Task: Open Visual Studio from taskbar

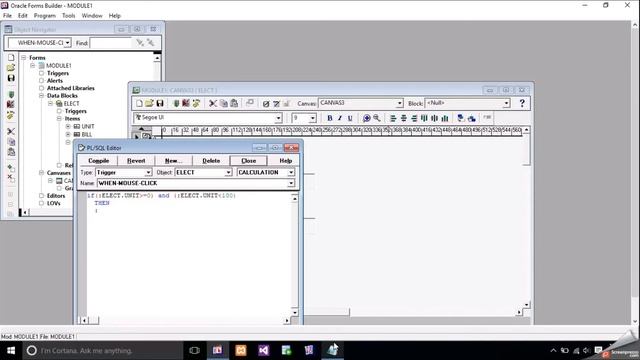Action: tap(264, 351)
